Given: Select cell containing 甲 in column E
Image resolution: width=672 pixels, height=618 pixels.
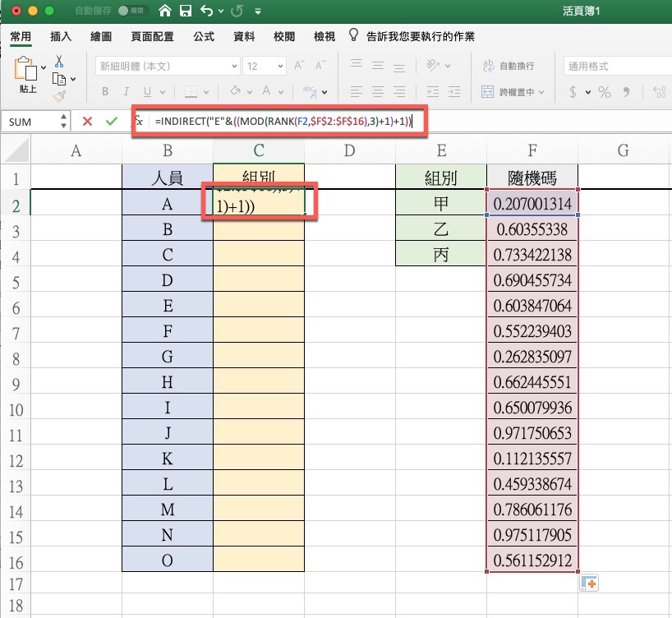Looking at the screenshot, I should (x=441, y=203).
